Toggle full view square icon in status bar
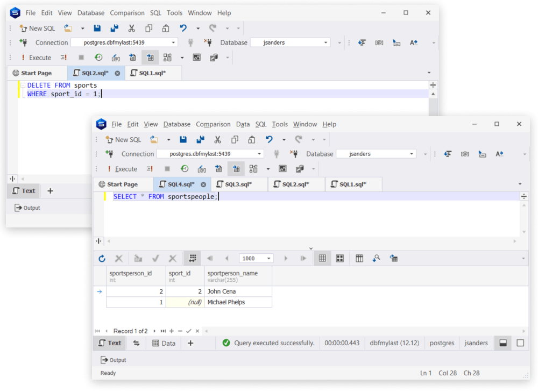 click(520, 343)
